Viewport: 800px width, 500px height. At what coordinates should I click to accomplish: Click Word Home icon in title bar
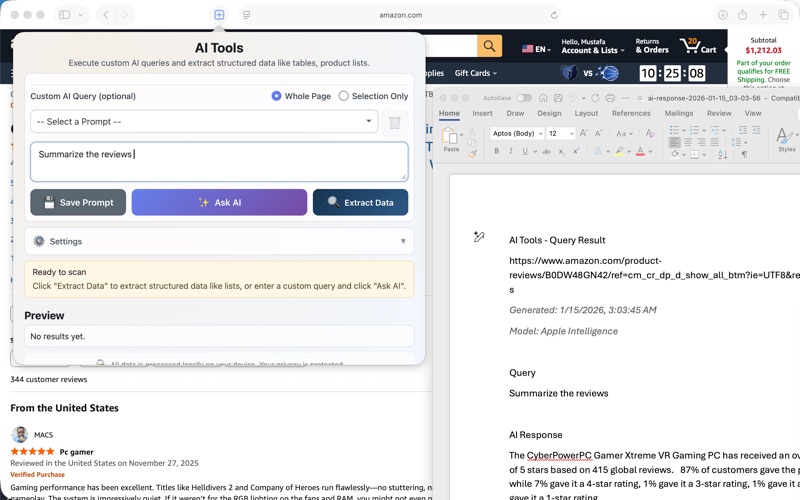(543, 98)
